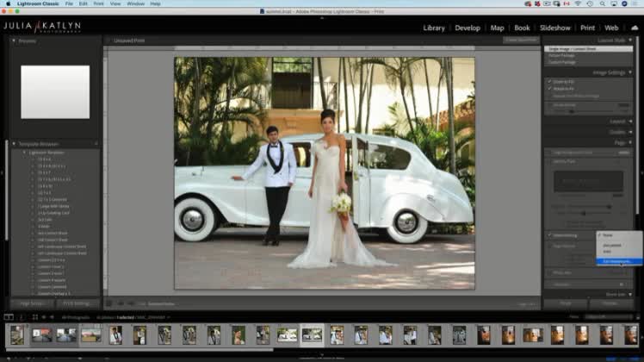
Task: Click the 2x2 Cells template icon
Action: (34, 220)
